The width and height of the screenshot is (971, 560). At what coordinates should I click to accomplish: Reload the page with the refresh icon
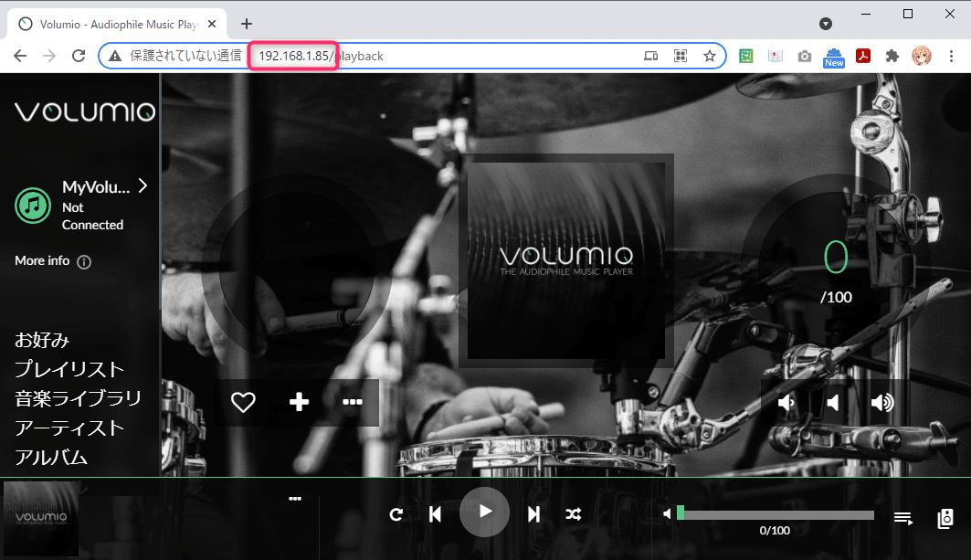tap(79, 56)
